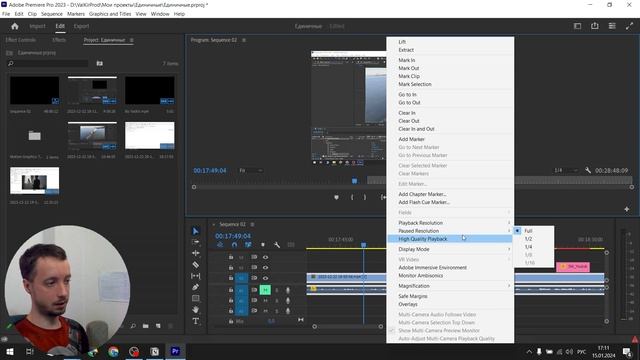Select the Rectangle tool
Image resolution: width=640 pixels, height=360 pixels.
196,298
